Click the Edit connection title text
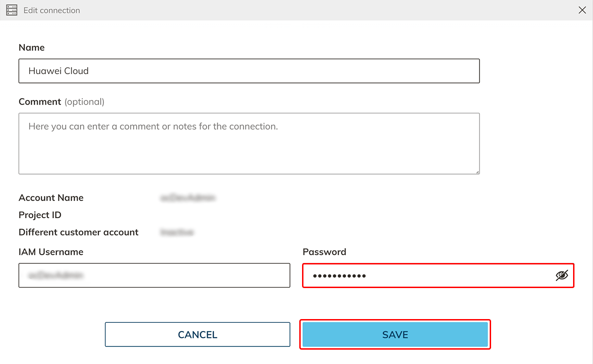Screen dimensions: 593x364 pos(52,10)
